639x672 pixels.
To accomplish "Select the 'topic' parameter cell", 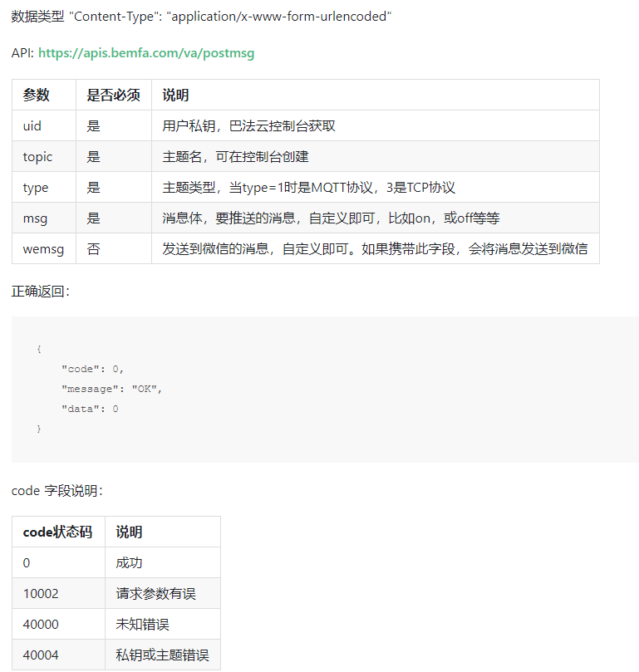I will point(44,156).
